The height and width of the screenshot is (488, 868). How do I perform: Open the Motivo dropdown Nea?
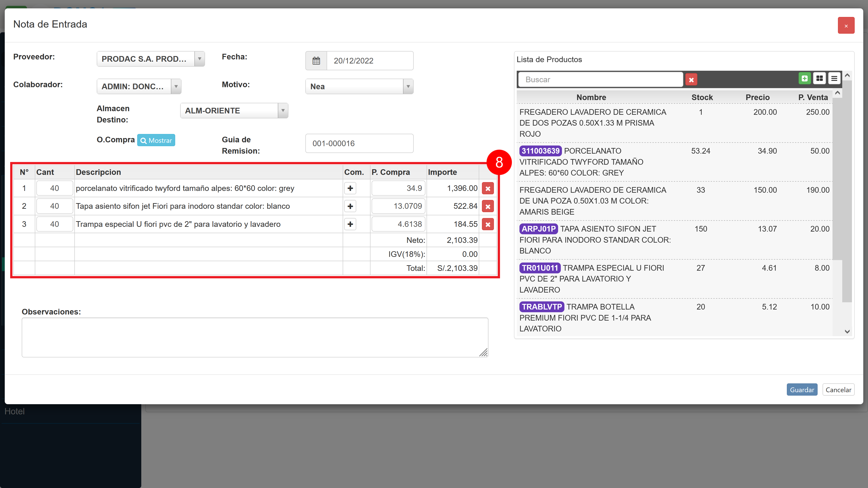[x=359, y=87]
